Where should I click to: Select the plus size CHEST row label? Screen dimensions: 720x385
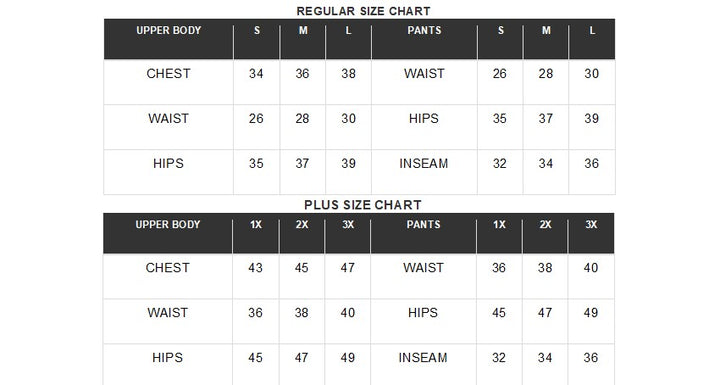167,268
